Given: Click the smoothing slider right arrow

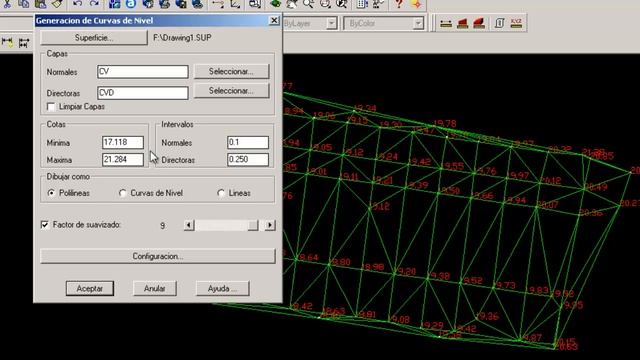Looking at the screenshot, I should [x=270, y=225].
